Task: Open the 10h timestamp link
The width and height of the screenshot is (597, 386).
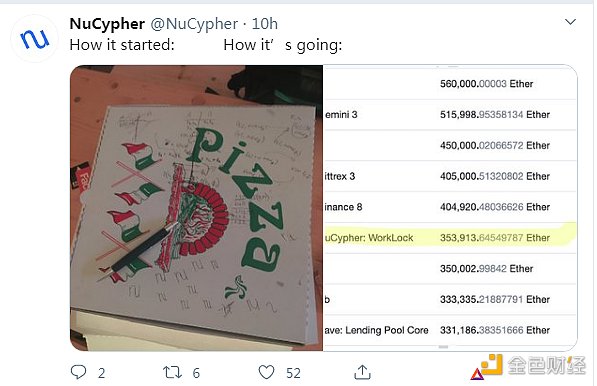Action: click(x=265, y=24)
